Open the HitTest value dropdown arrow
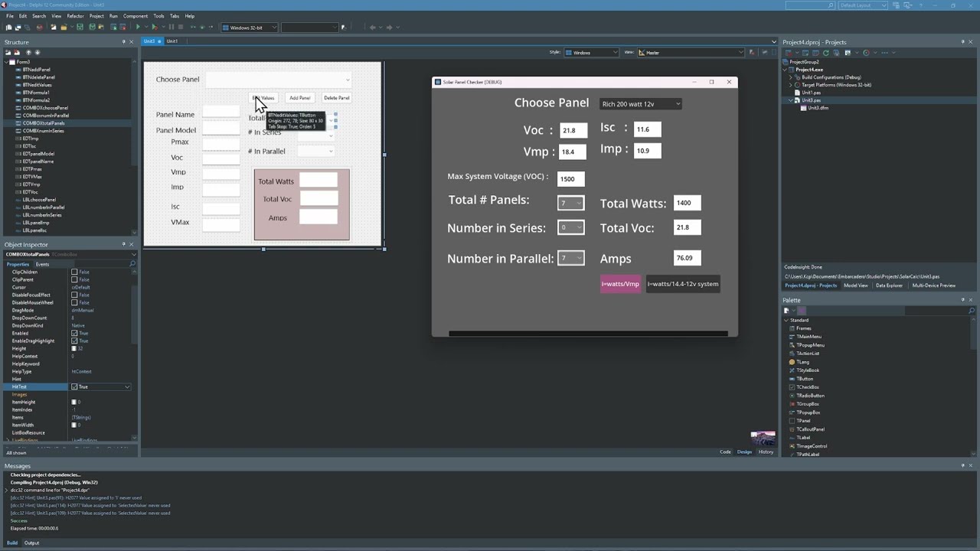The height and width of the screenshot is (551, 980). [127, 386]
